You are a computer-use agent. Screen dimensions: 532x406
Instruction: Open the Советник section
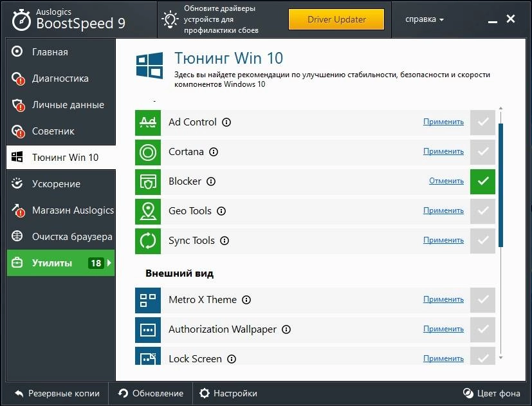coord(60,131)
